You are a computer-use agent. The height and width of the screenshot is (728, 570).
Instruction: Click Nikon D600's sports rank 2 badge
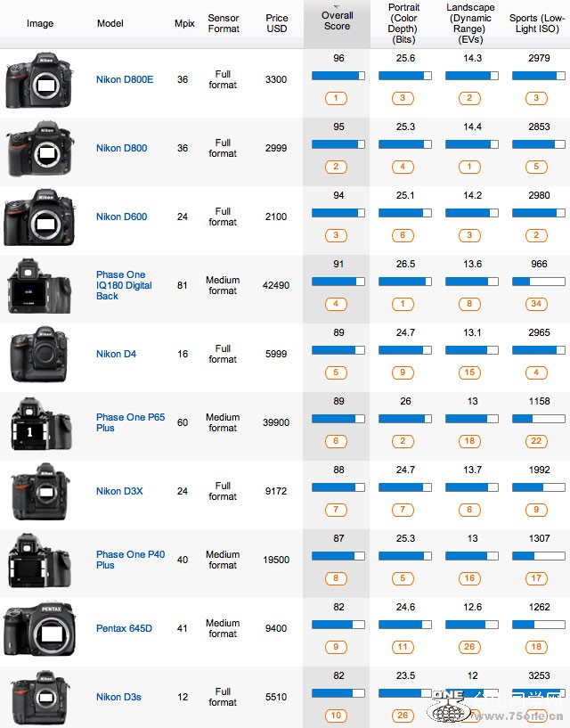(x=538, y=235)
